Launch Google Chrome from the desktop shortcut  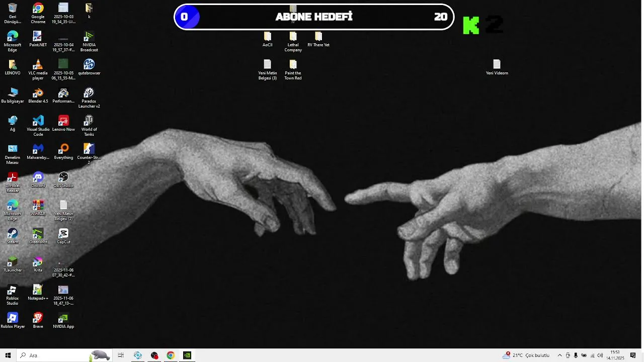pyautogui.click(x=38, y=14)
